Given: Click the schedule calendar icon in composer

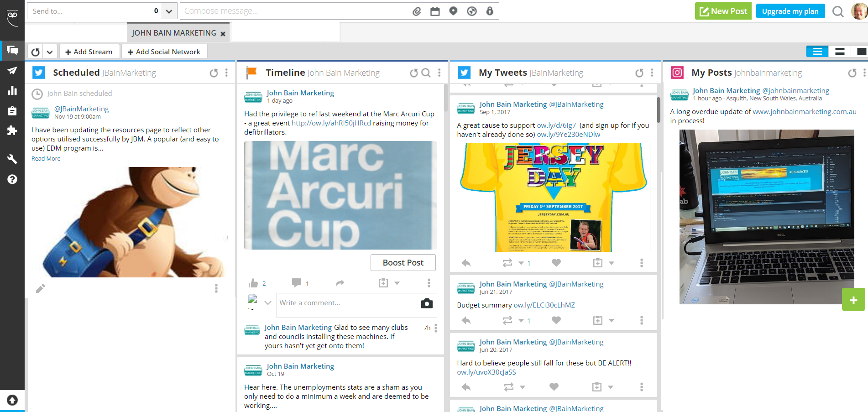Looking at the screenshot, I should point(435,11).
